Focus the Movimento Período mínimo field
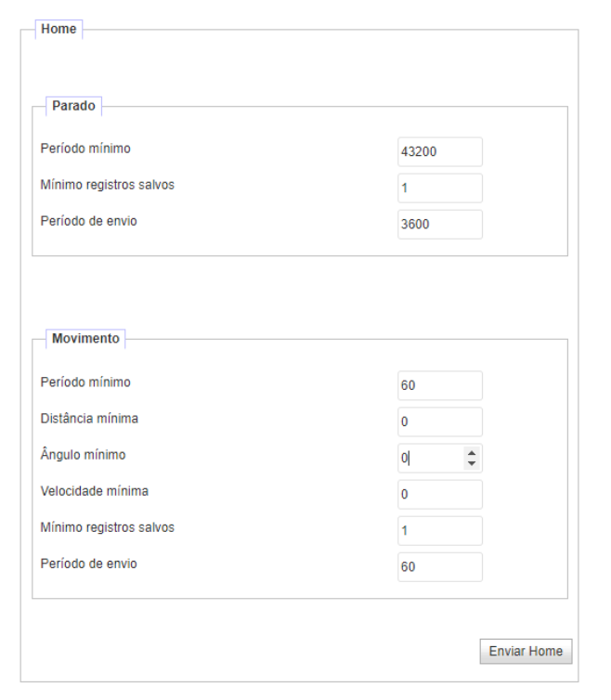 tap(440, 385)
